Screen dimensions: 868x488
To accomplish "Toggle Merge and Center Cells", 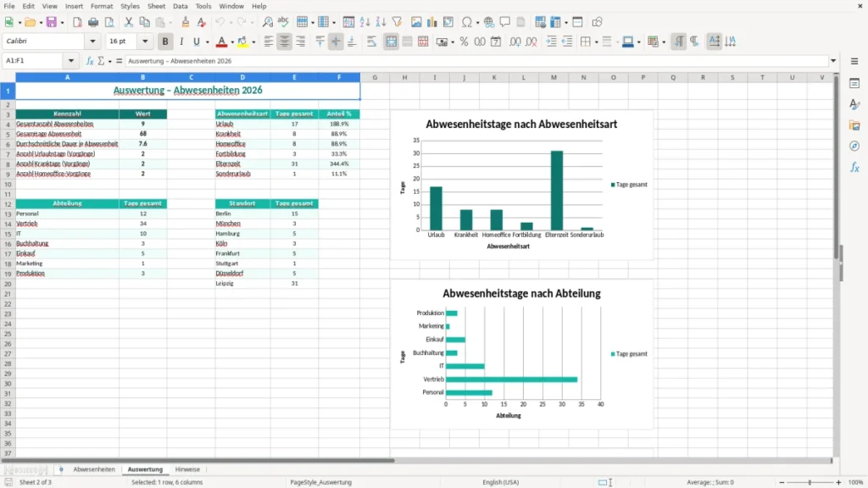I will click(391, 42).
